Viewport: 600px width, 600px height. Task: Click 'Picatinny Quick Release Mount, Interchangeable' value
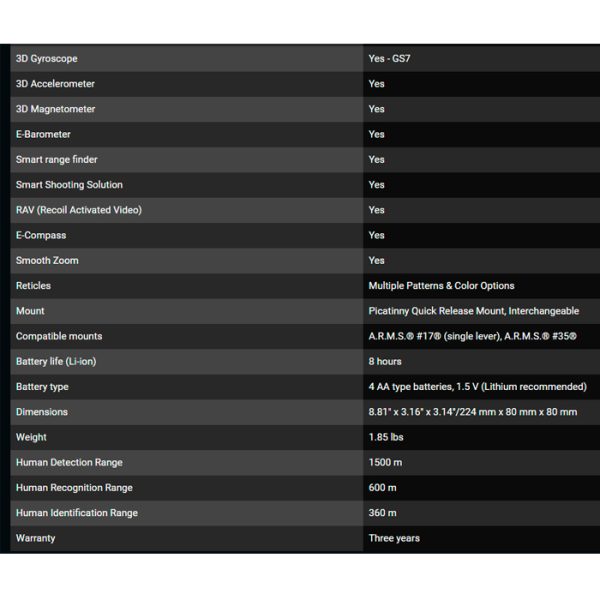[x=474, y=311]
